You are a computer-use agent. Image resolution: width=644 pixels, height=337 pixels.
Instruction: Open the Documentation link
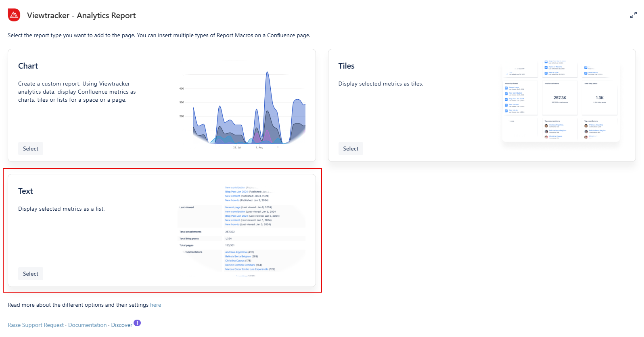point(87,325)
